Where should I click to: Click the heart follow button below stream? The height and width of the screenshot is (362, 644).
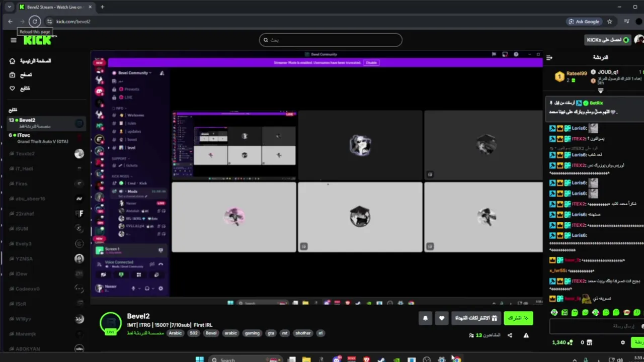[x=441, y=318]
